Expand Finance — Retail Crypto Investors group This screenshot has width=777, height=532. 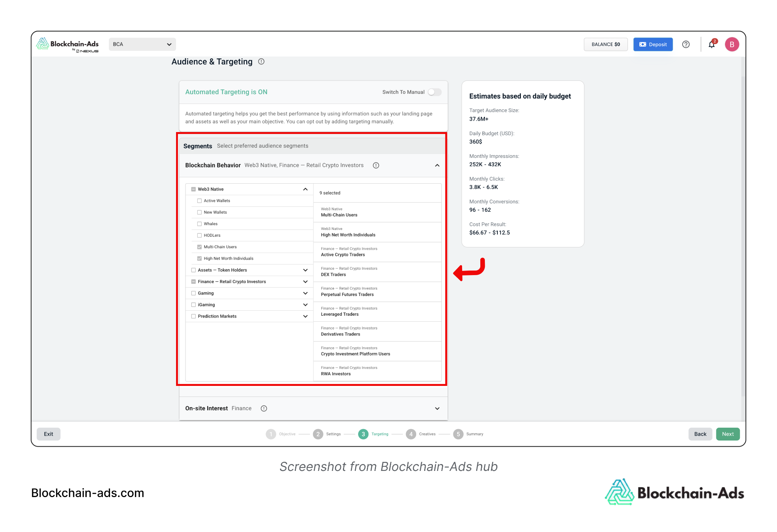tap(305, 282)
